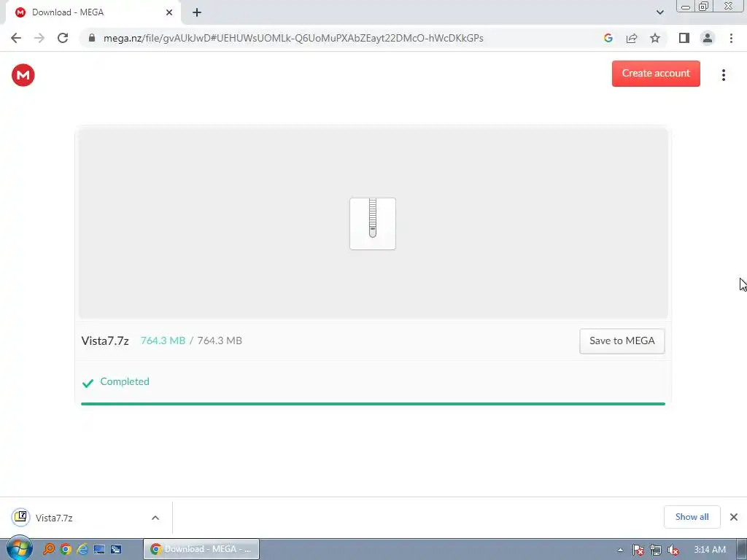This screenshot has width=747, height=560.
Task: Click the show desktop taskbar icon
Action: point(99,550)
